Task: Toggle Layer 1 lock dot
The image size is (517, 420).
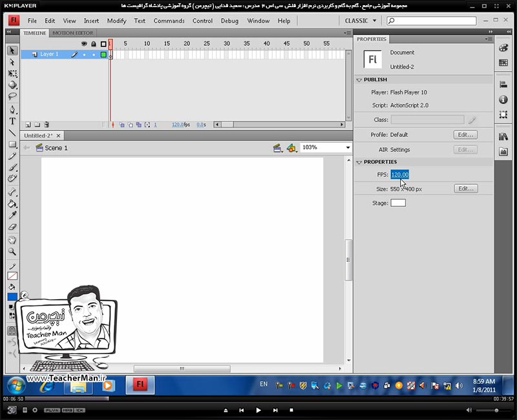Action: click(x=94, y=55)
